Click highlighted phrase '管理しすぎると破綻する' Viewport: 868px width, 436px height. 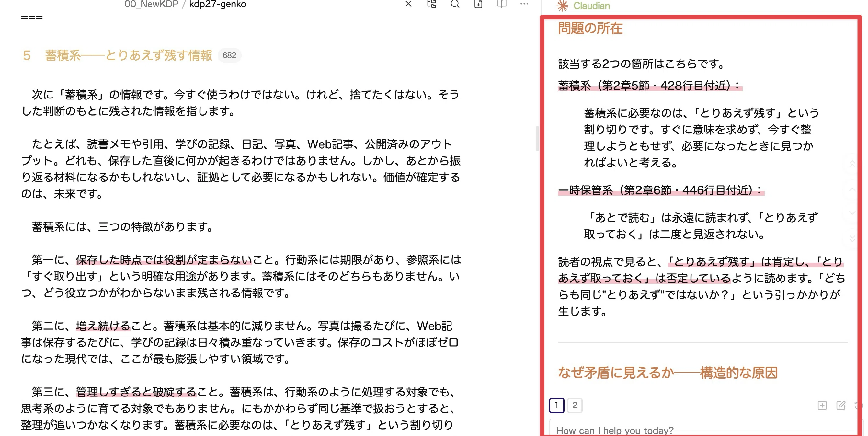[136, 392]
